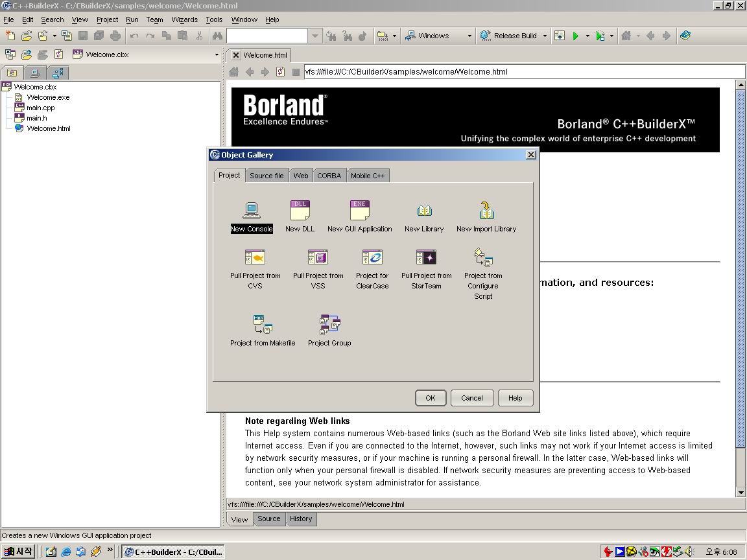Viewport: 747px width, 560px height.
Task: Select main.cpp in the project tree
Action: tap(40, 108)
